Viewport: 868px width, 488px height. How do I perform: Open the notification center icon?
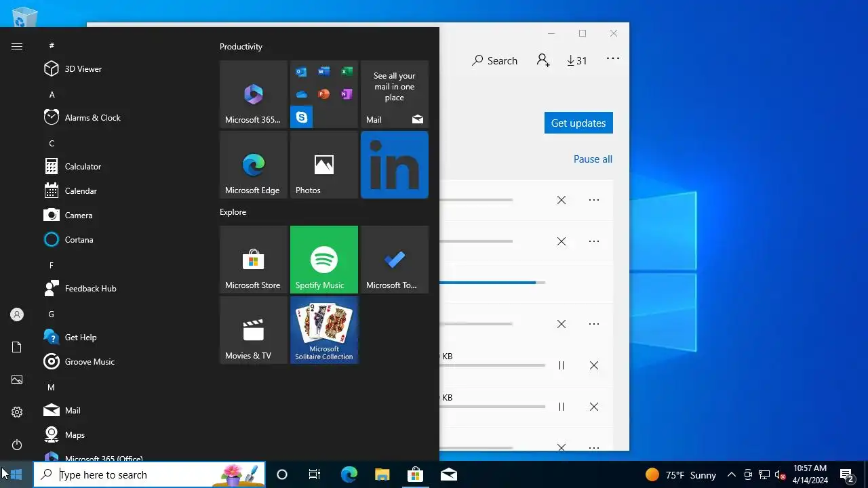coord(846,474)
